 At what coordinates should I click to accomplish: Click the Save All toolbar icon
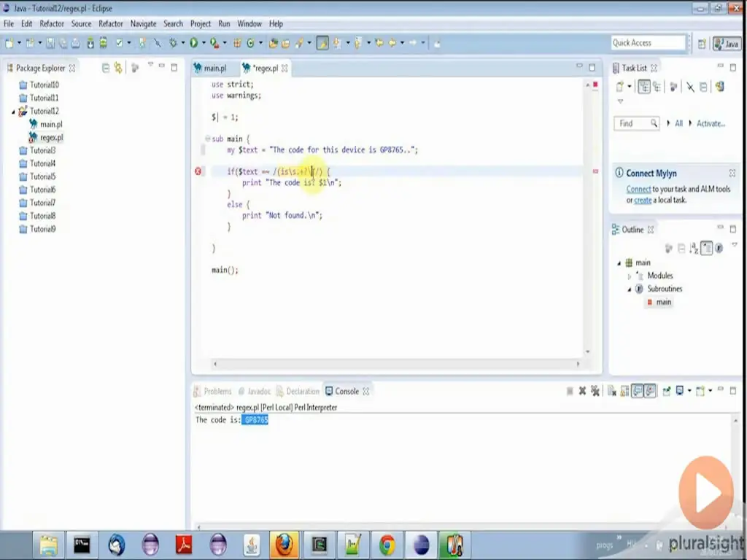63,43
